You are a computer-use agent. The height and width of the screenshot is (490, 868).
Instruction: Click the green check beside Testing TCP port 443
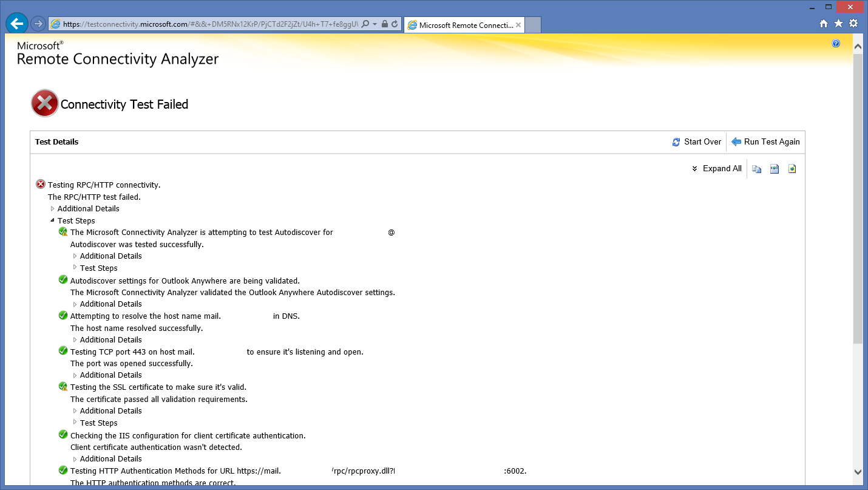click(63, 351)
